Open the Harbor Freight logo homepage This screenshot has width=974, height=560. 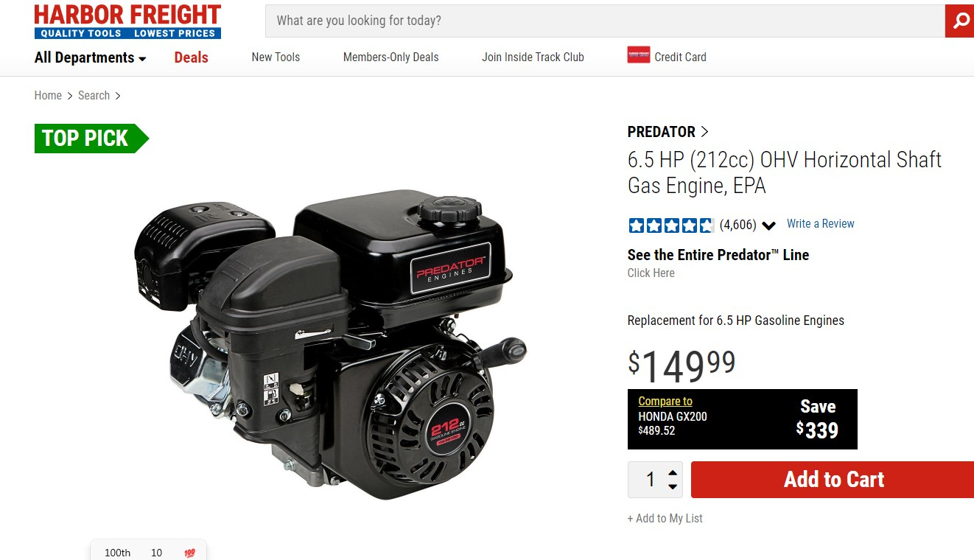click(x=127, y=21)
